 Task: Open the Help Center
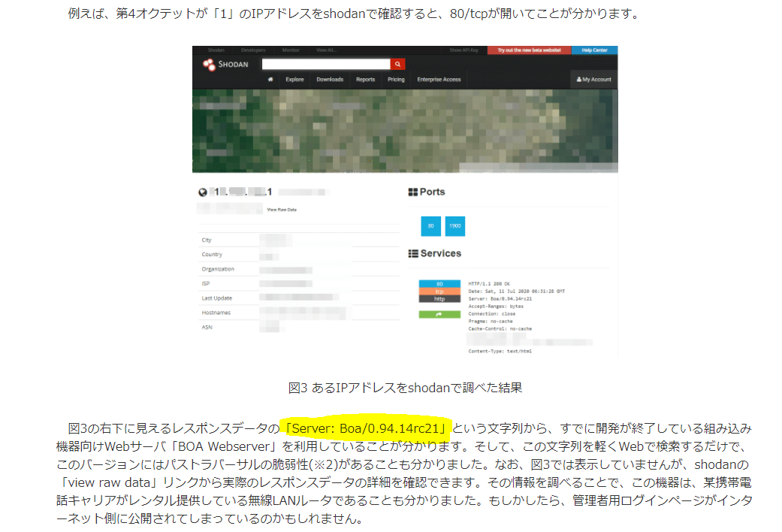(x=595, y=50)
